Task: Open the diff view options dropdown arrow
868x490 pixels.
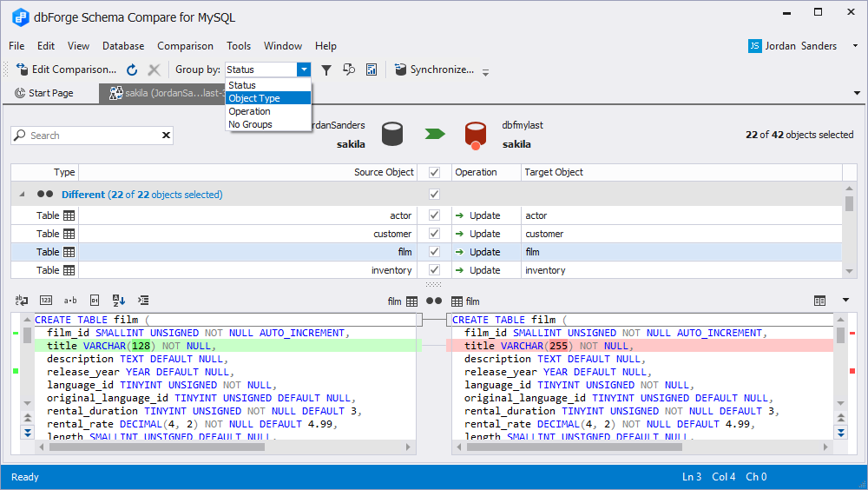Action: [x=845, y=300]
